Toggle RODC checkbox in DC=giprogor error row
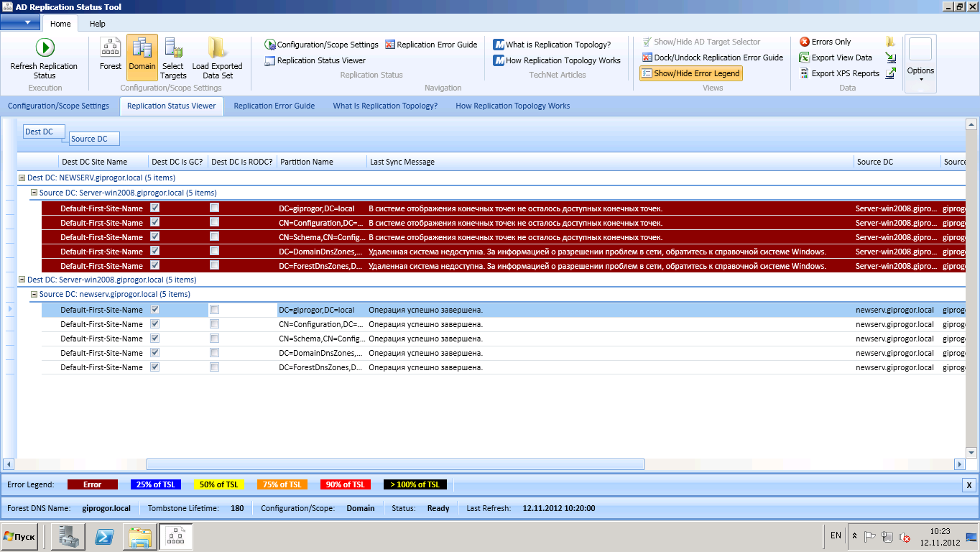The image size is (980, 552). (214, 208)
